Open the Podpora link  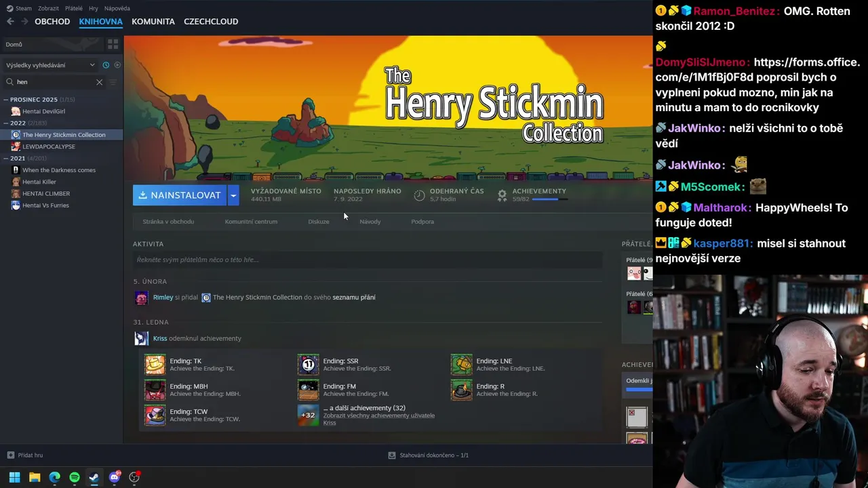click(422, 222)
